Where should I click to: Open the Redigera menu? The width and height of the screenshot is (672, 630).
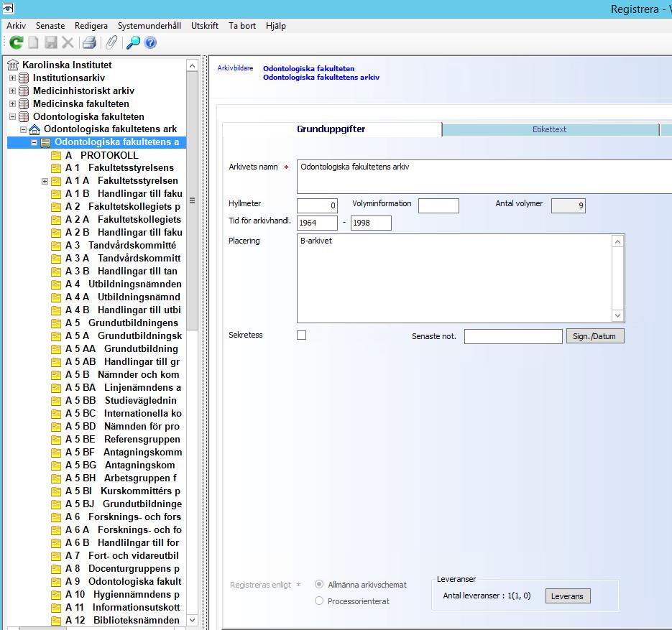point(91,26)
